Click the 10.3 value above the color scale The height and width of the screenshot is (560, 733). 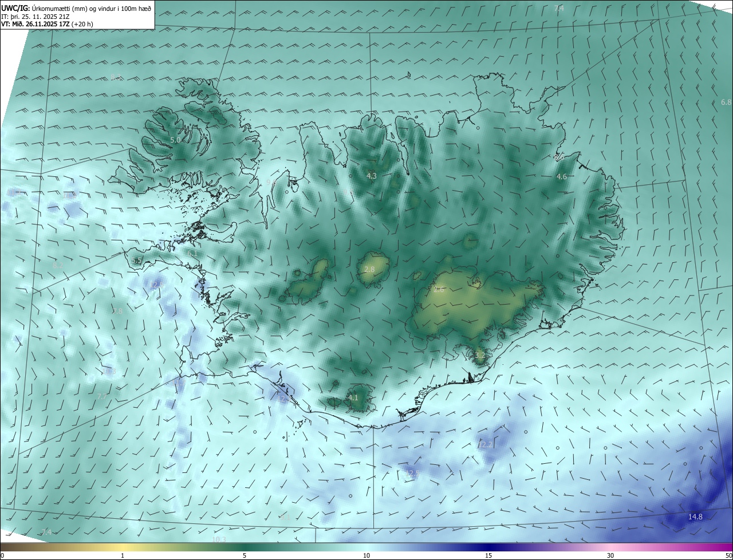coord(219,539)
